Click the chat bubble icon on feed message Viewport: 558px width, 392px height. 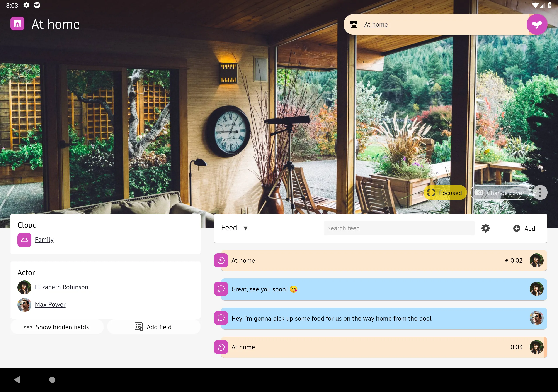(221, 289)
